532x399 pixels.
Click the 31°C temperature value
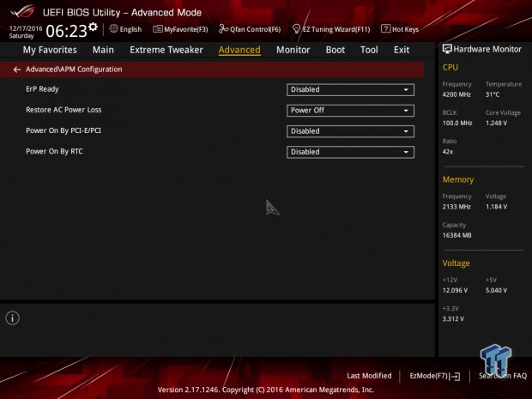[493, 94]
